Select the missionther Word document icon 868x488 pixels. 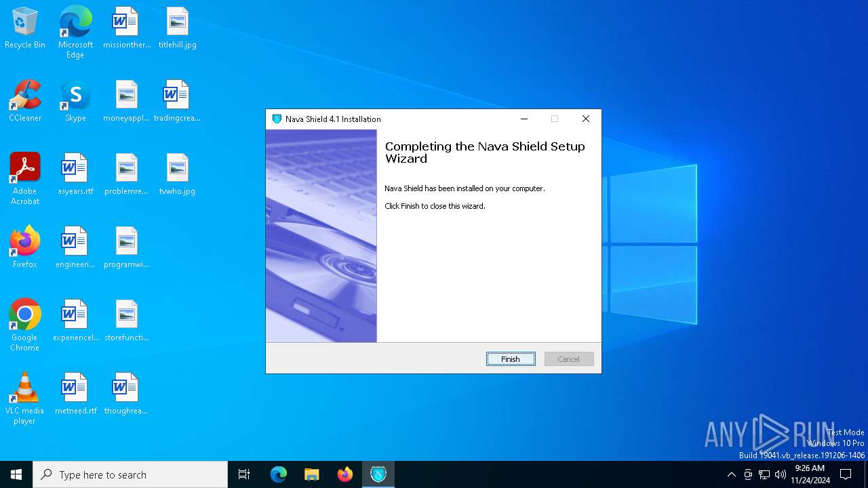click(126, 28)
